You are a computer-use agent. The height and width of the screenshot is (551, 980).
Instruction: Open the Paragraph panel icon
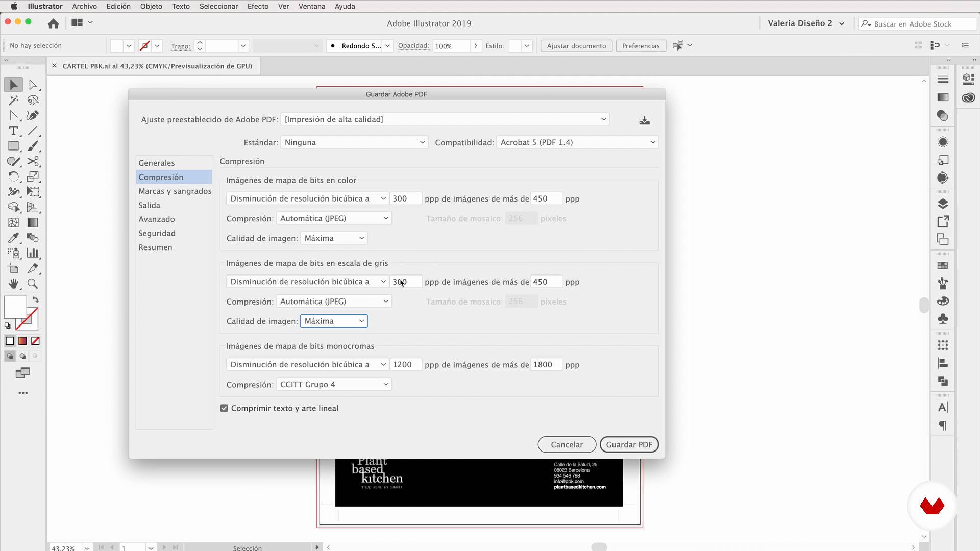coord(943,425)
